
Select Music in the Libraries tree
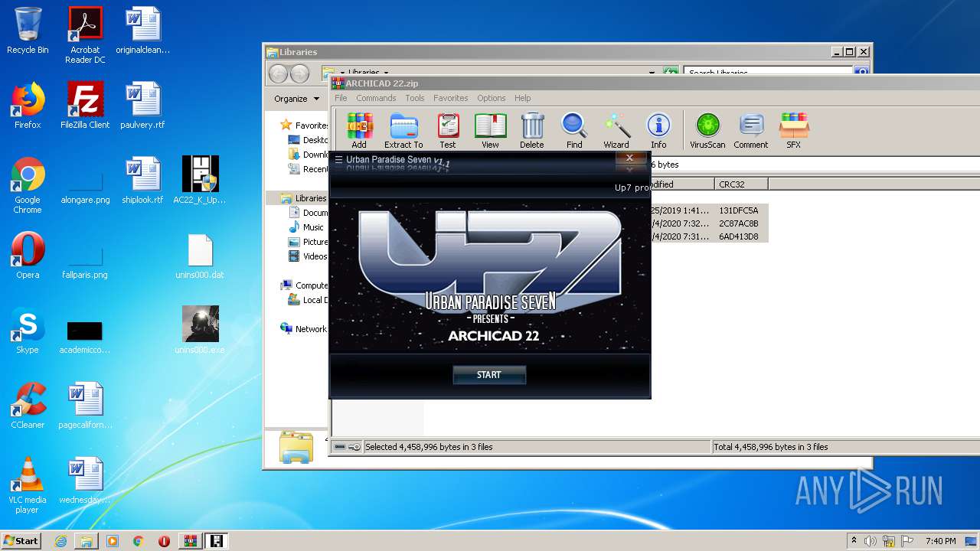306,227
